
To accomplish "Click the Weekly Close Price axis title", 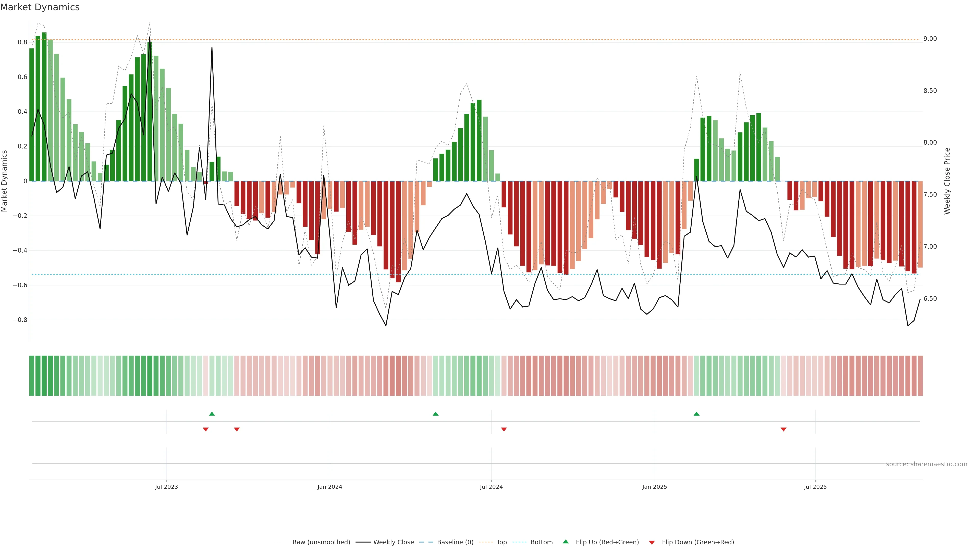I will pyautogui.click(x=947, y=181).
